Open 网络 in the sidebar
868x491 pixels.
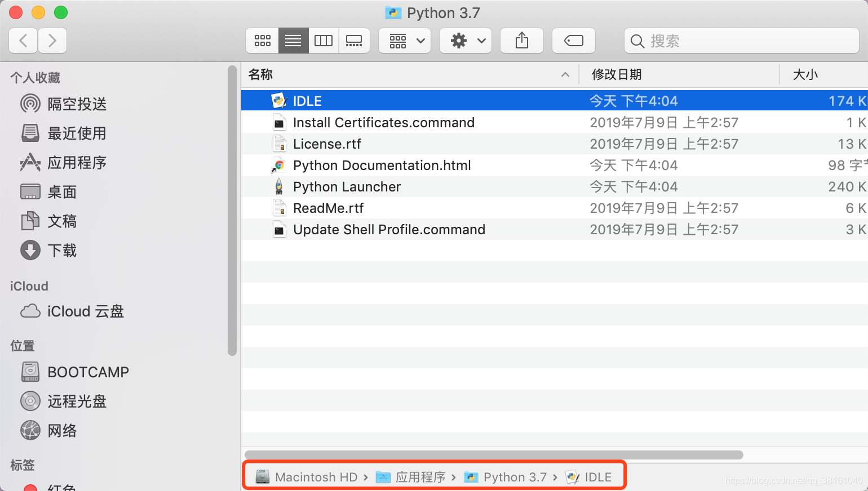[62, 430]
